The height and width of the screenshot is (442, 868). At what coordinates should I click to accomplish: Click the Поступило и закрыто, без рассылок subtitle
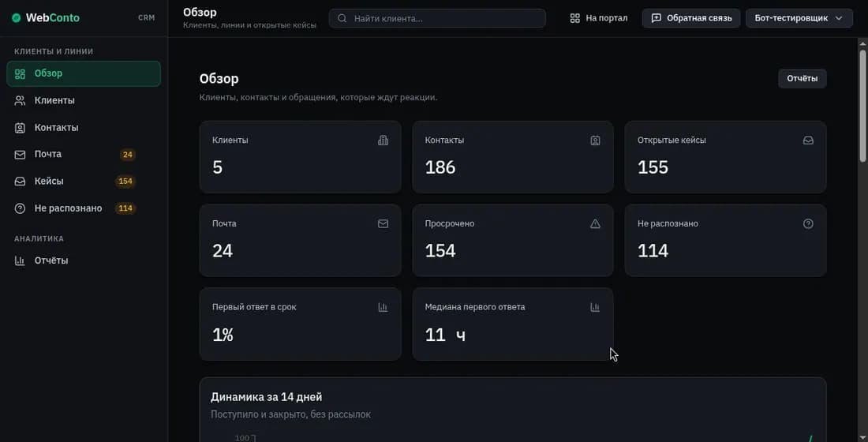point(290,414)
